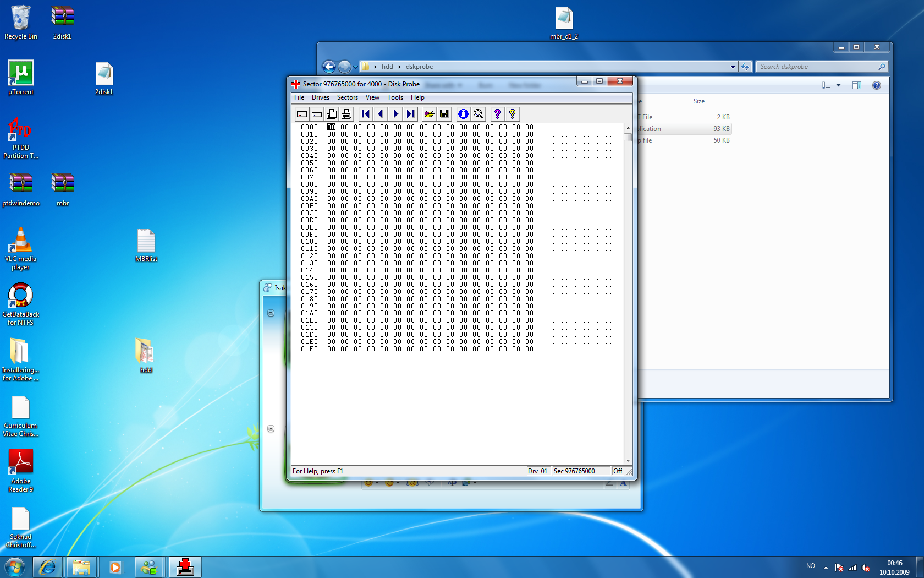
Task: Click the change view icon in Explorer
Action: tap(826, 85)
